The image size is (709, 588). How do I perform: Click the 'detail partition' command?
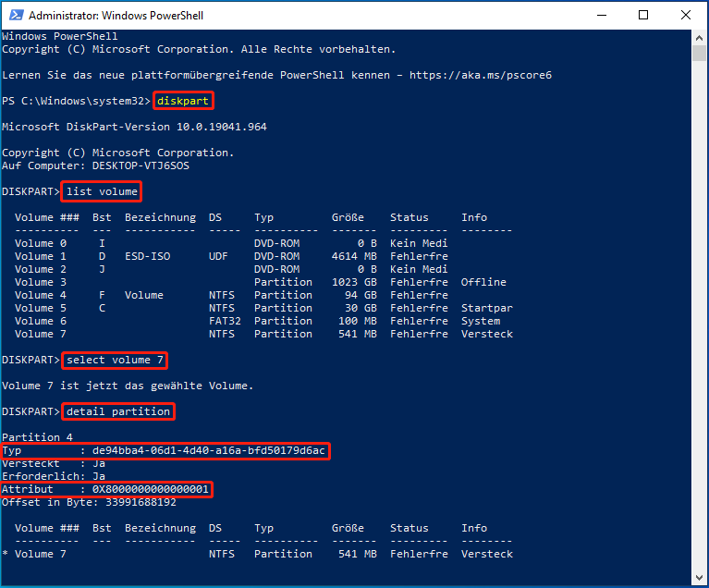(x=118, y=411)
